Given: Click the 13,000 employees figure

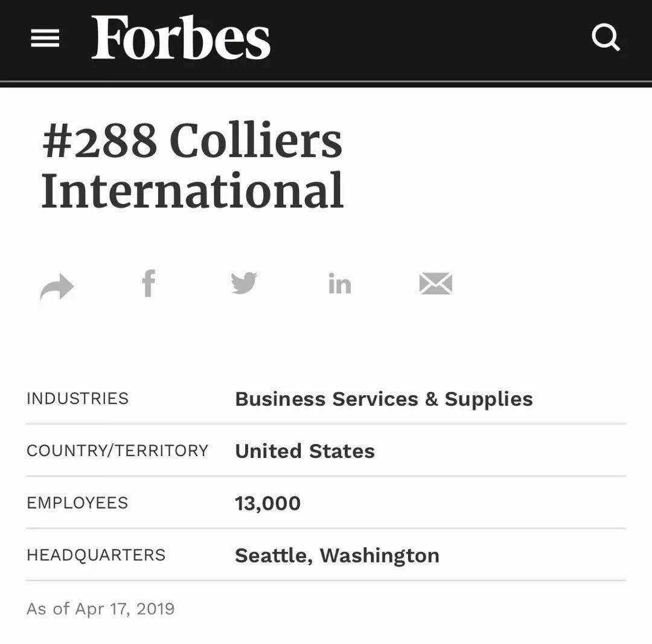Looking at the screenshot, I should 268,503.
